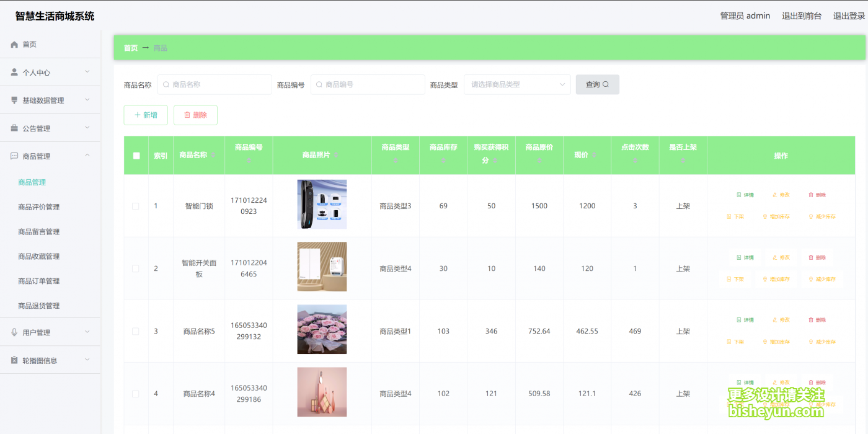This screenshot has height=434, width=868.
Task: Click the 新增 add button
Action: [x=145, y=115]
